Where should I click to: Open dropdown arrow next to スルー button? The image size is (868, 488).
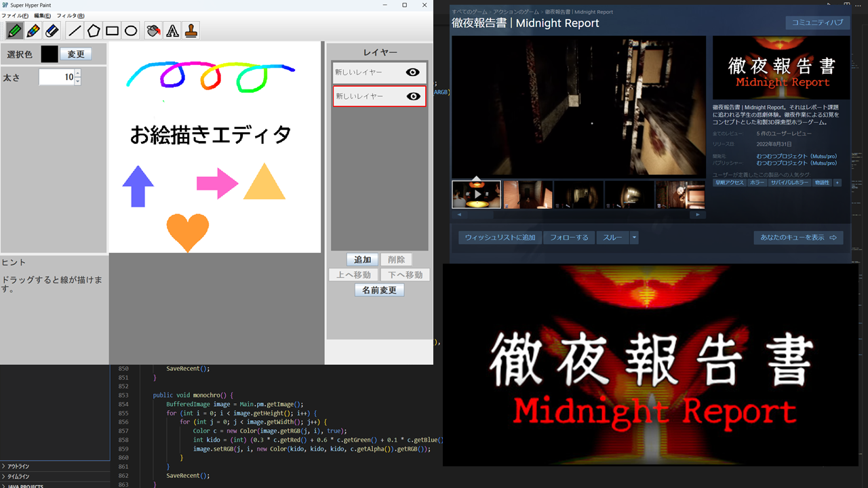(x=634, y=238)
